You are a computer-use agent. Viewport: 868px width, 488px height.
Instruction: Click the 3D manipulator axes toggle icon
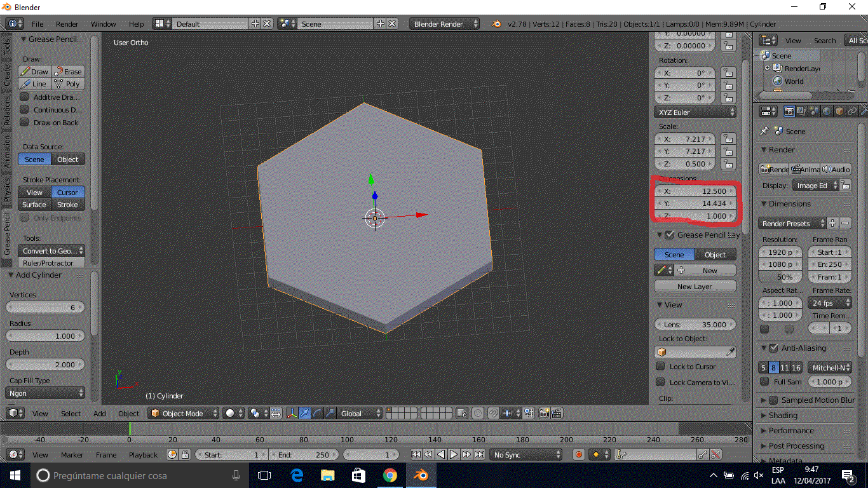click(x=292, y=413)
